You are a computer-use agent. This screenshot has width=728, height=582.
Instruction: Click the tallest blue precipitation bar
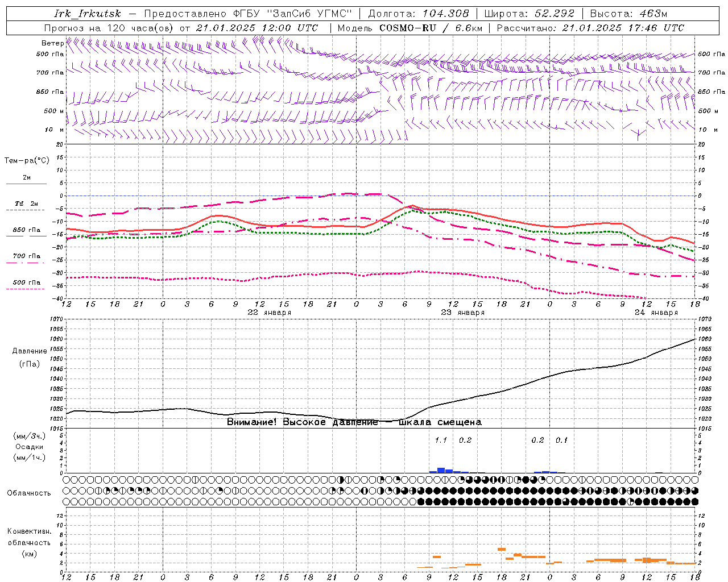441,470
